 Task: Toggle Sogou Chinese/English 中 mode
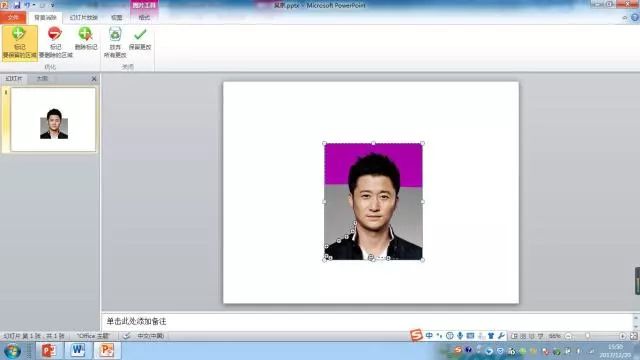tap(429, 336)
